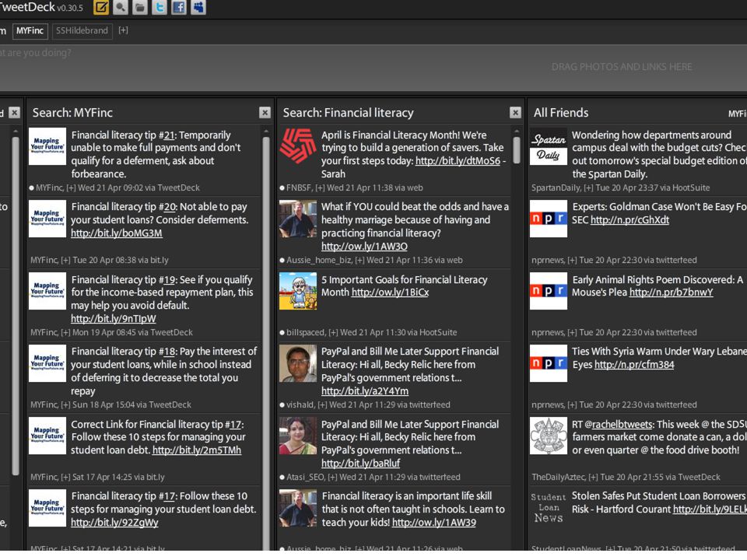Click the Atasi_SEO profile avatar
The image size is (747, 560).
pyautogui.click(x=298, y=436)
